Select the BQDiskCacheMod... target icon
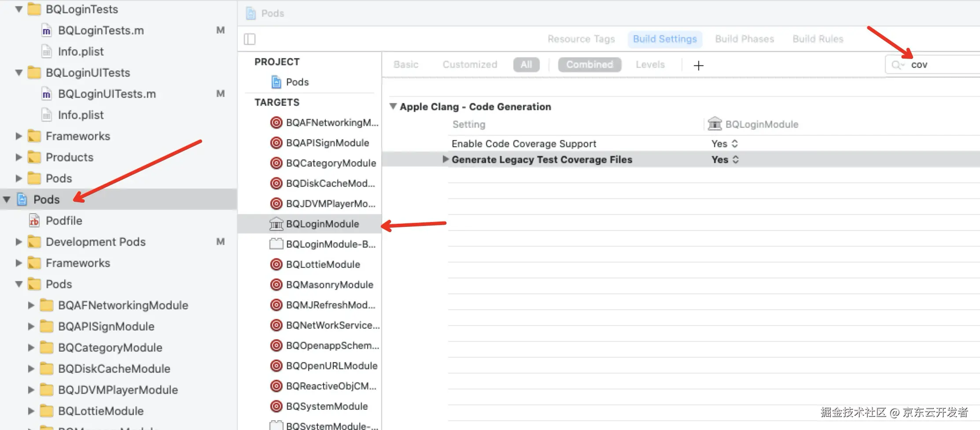 tap(276, 183)
